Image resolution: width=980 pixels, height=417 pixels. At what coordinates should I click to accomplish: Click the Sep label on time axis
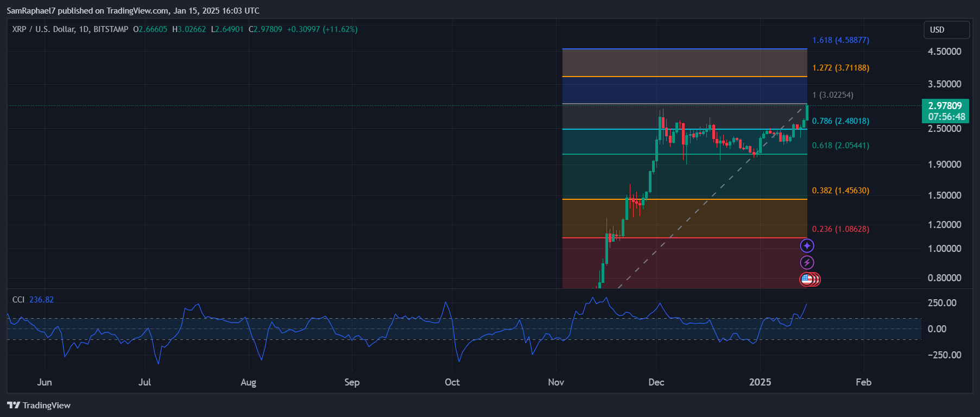352,383
